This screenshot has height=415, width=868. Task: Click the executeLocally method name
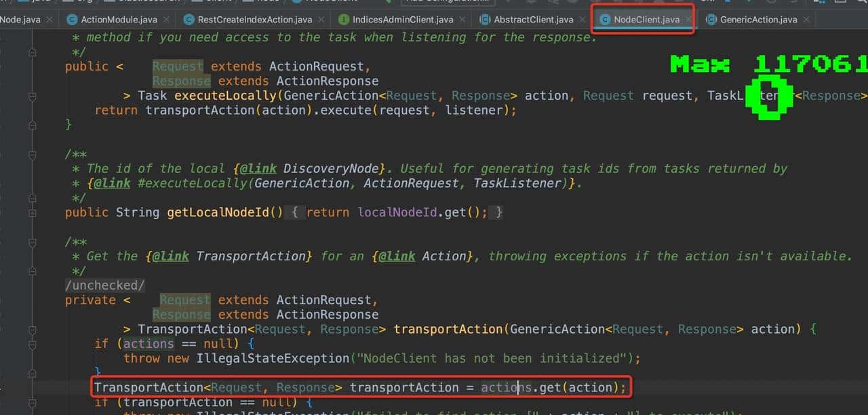(x=226, y=96)
